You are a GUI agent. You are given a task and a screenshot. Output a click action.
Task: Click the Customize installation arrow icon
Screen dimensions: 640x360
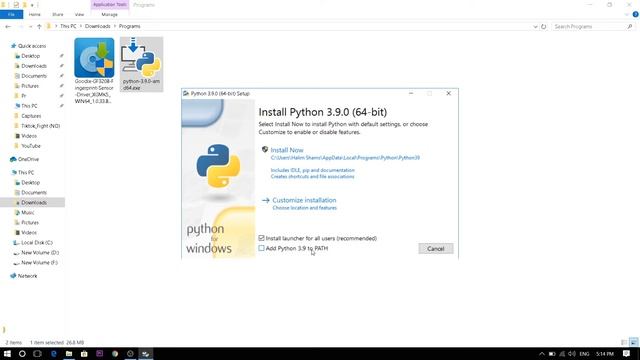tap(266, 200)
